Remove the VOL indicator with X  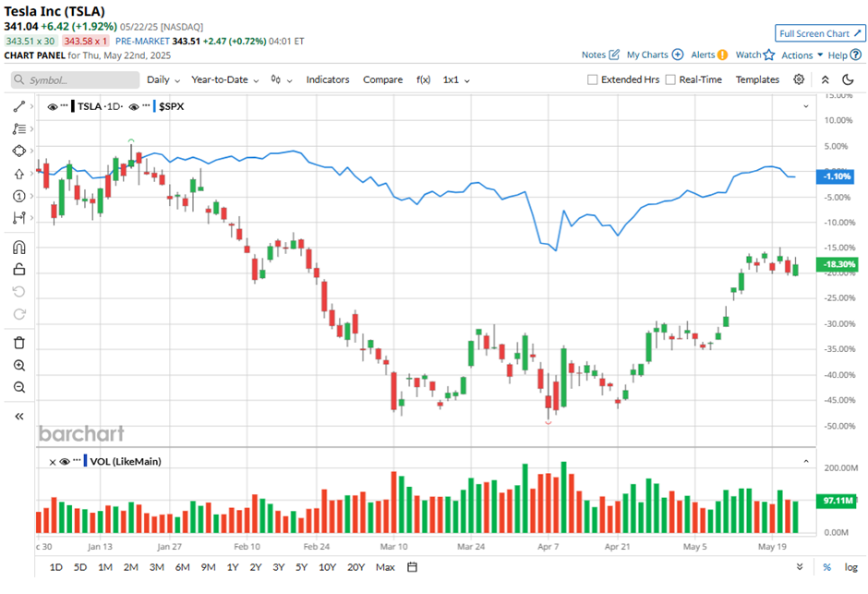tap(52, 462)
